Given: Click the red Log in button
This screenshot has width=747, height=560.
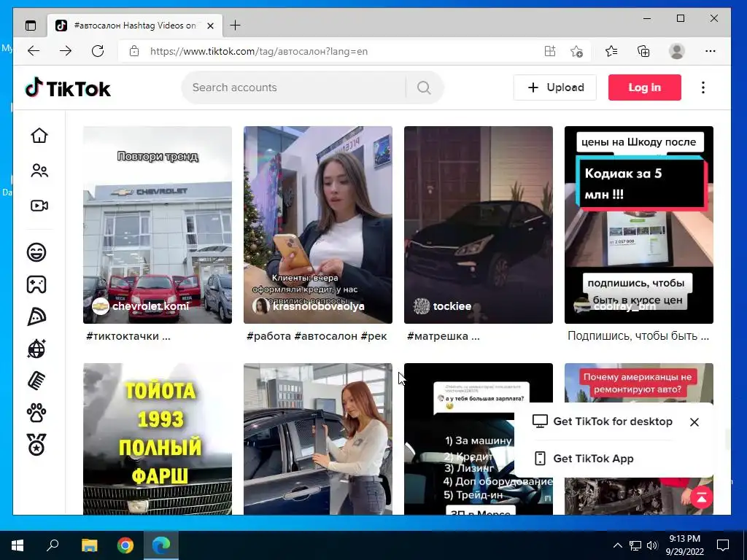Looking at the screenshot, I should [645, 87].
